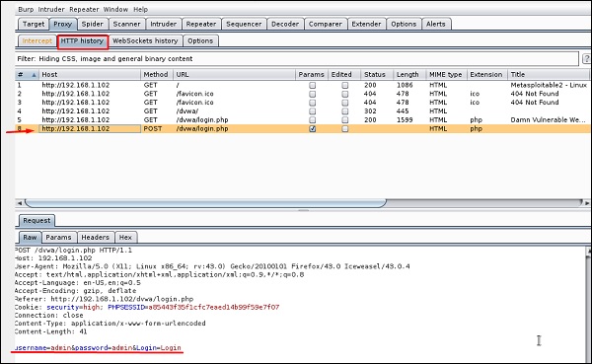Open the filter bar settings
The image size is (592, 364).
pos(297,59)
